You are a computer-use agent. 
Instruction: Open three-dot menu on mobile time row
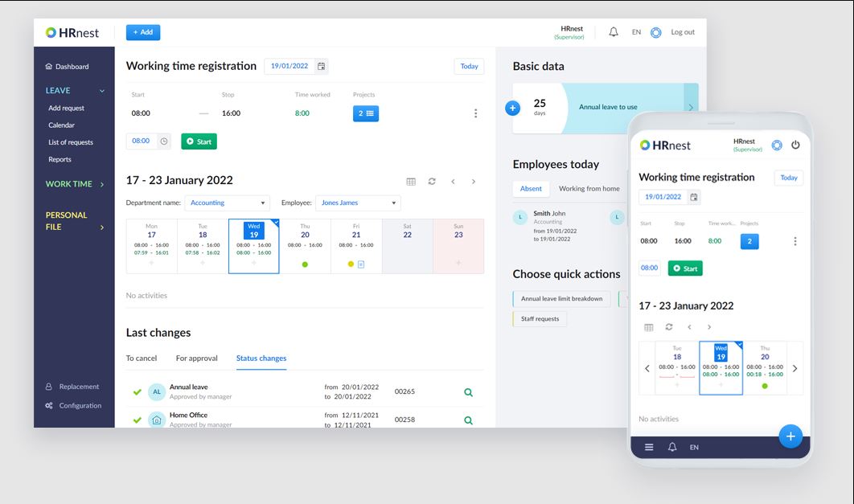pos(795,241)
